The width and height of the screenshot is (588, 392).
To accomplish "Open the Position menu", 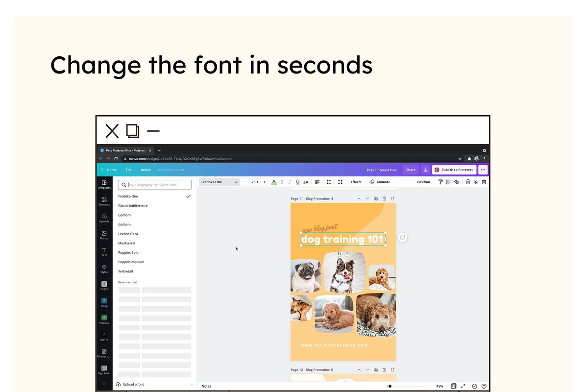I will point(423,182).
